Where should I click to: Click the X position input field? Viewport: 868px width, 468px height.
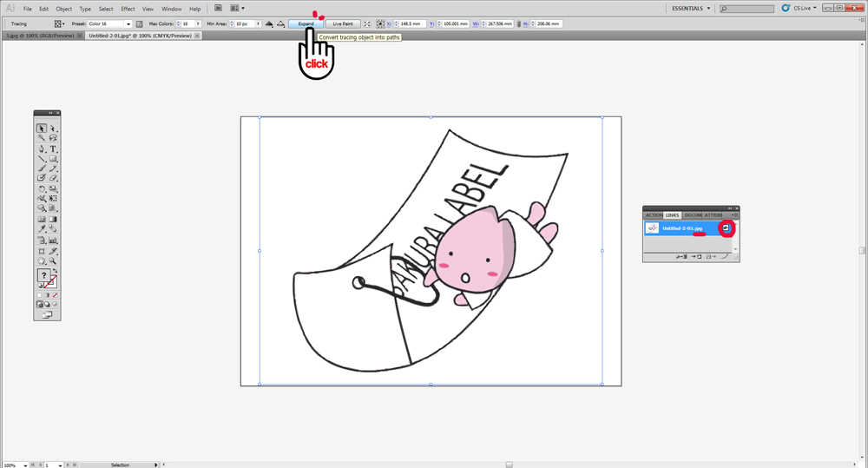click(411, 23)
